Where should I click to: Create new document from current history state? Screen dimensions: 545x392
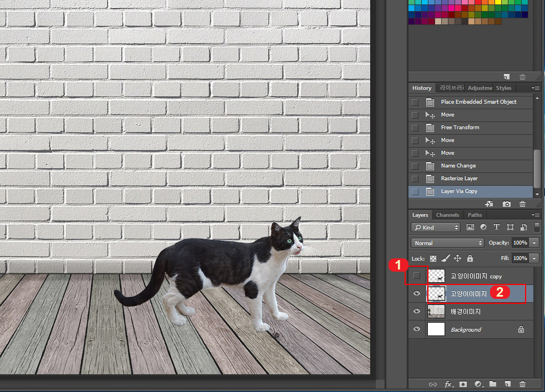point(489,204)
